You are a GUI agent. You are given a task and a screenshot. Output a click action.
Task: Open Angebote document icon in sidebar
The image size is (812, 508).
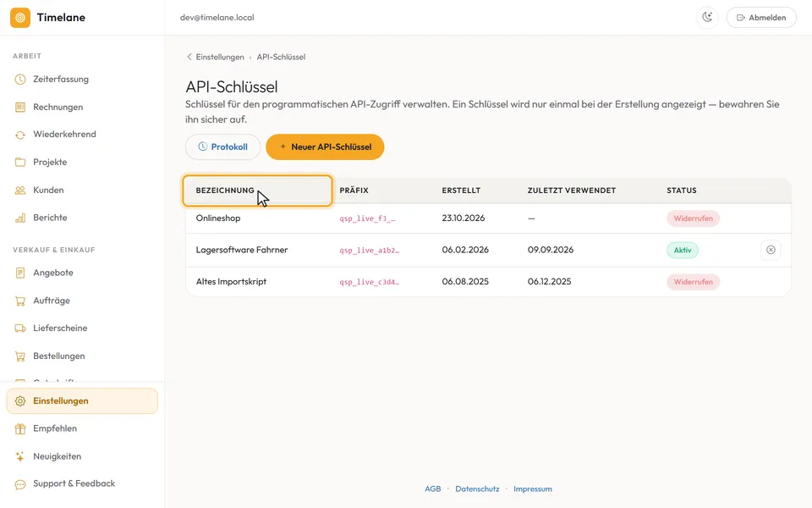[20, 273]
